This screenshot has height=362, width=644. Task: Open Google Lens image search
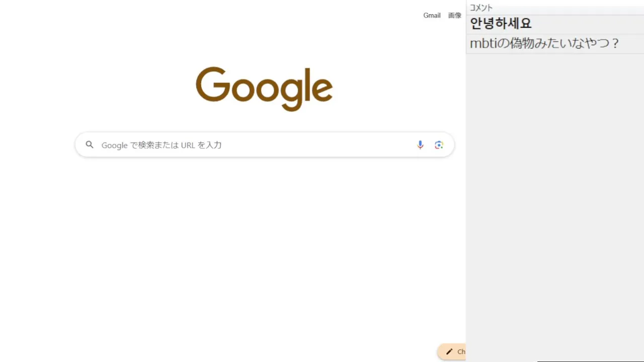[439, 145]
